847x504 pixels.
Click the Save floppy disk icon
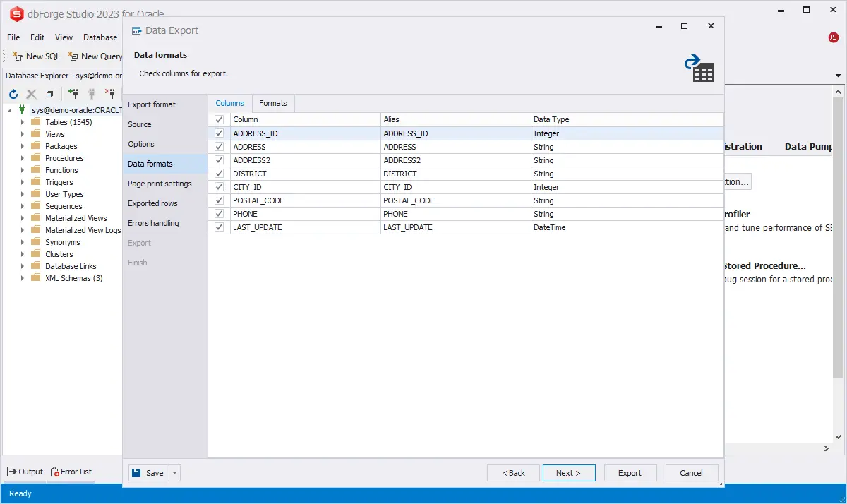point(136,473)
